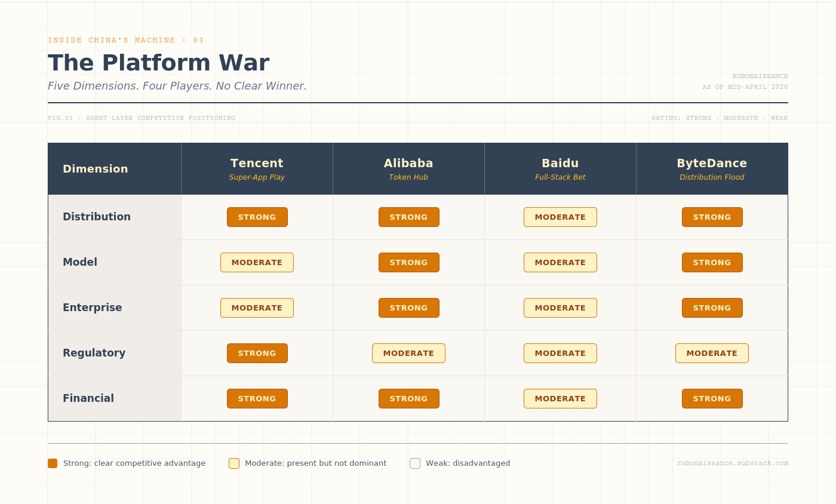The width and height of the screenshot is (836, 504).
Task: Click the 'Full-Stack Bet' tagline
Action: [x=560, y=177]
